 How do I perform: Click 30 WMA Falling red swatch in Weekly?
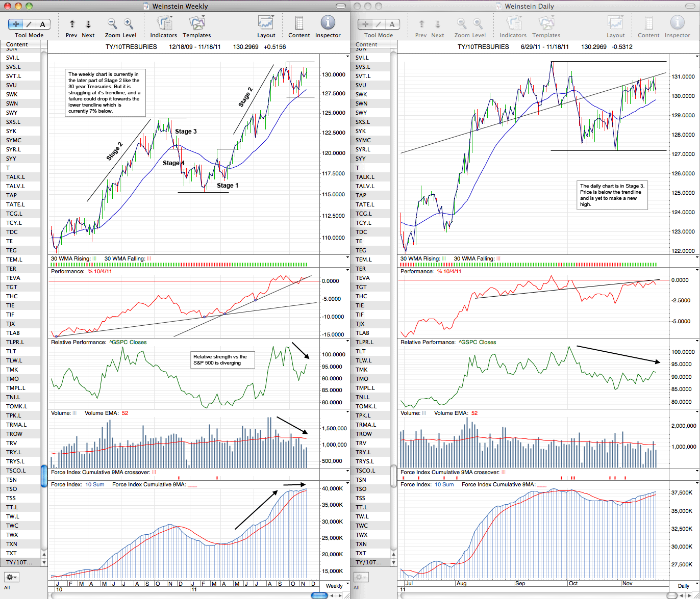pos(148,259)
